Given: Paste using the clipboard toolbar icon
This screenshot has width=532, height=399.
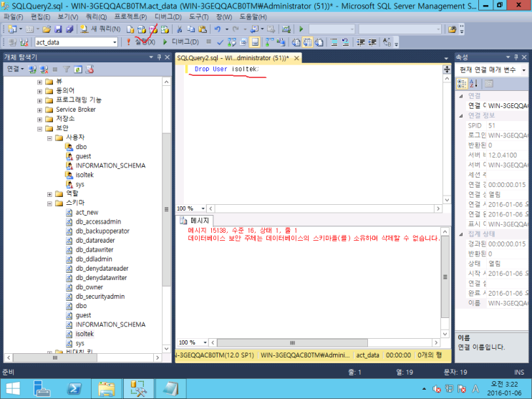Looking at the screenshot, I should (x=203, y=29).
